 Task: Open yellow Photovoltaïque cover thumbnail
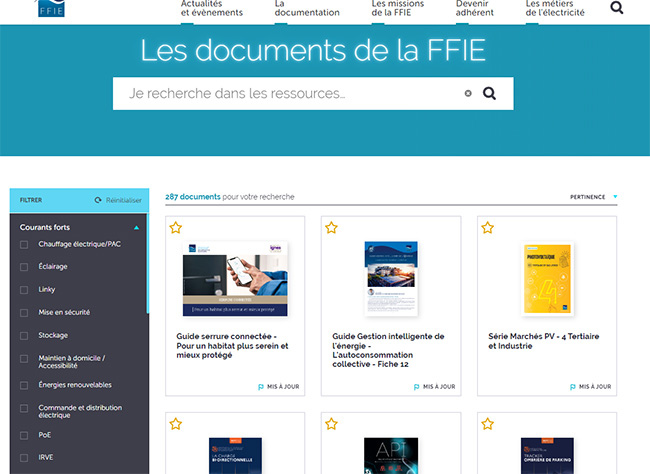[x=547, y=279]
